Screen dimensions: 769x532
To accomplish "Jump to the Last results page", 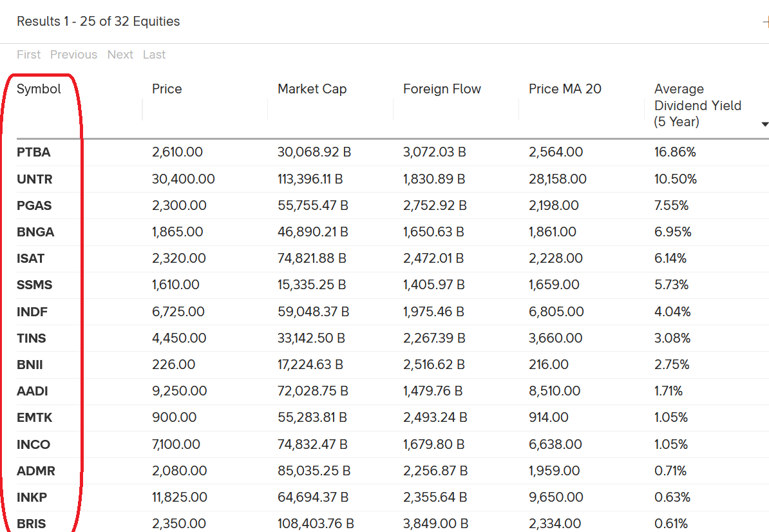I will pyautogui.click(x=154, y=55).
